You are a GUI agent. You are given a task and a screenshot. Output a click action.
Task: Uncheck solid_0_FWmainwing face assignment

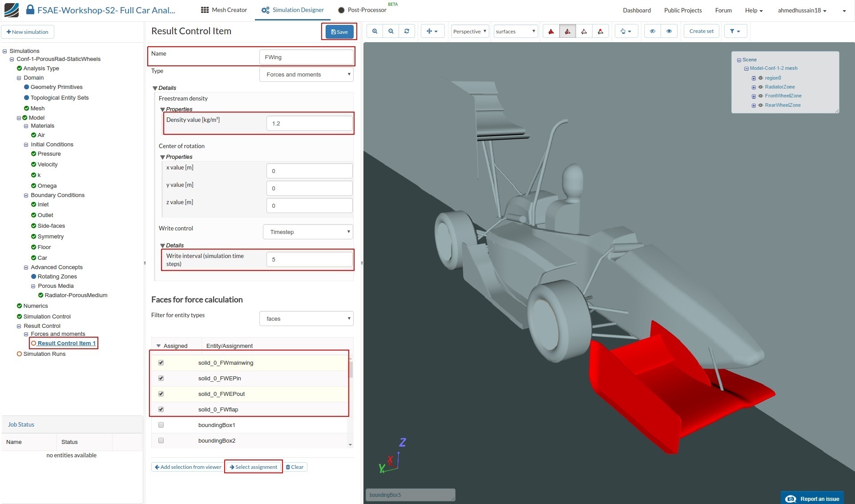click(x=161, y=363)
